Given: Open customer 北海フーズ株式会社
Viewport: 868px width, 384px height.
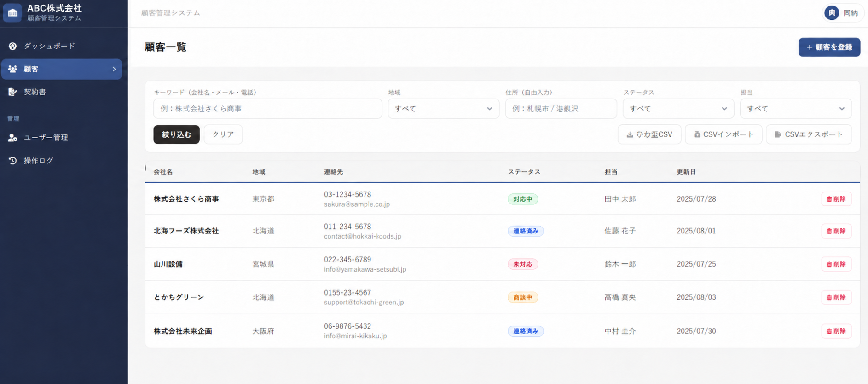Looking at the screenshot, I should 186,231.
